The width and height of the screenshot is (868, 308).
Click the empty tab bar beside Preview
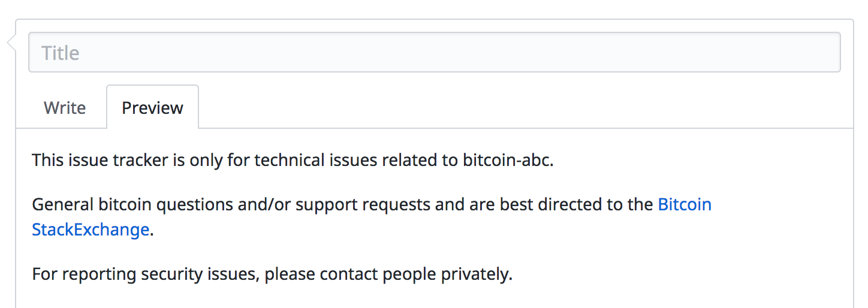click(525, 108)
